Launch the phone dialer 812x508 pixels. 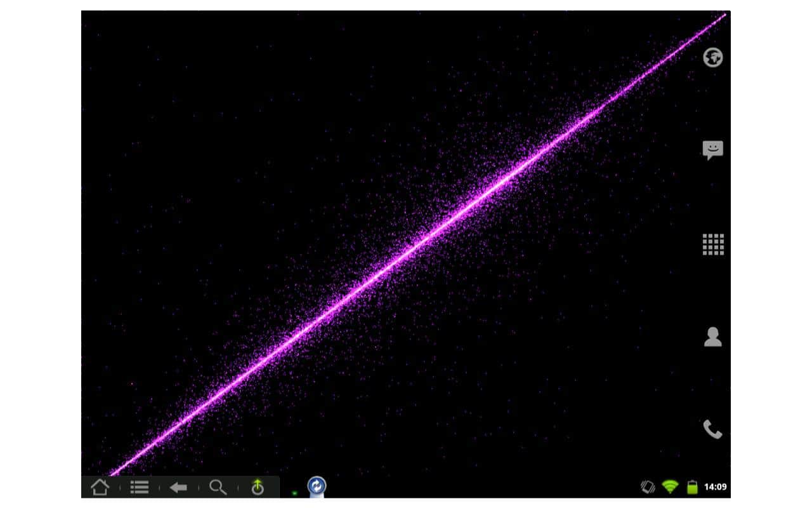point(713,430)
